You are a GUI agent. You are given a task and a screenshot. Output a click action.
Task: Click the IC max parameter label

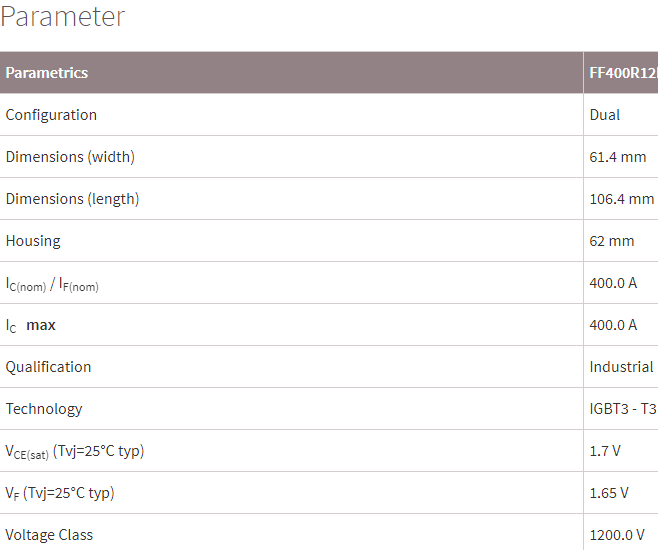pyautogui.click(x=30, y=326)
